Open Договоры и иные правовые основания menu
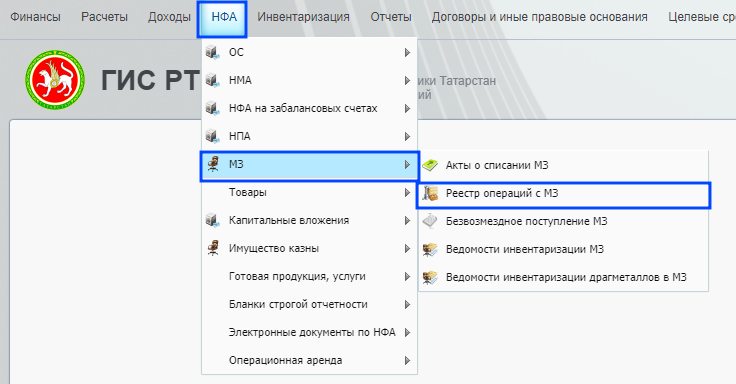The image size is (736, 384). click(539, 17)
